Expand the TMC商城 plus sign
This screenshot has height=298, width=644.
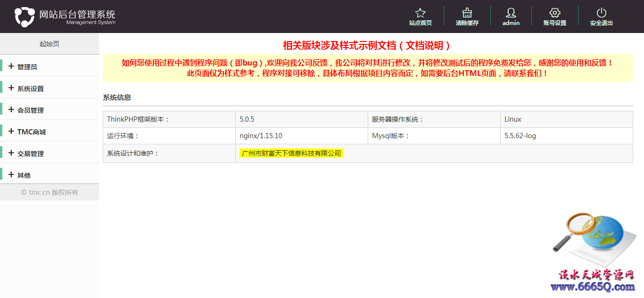(11, 132)
